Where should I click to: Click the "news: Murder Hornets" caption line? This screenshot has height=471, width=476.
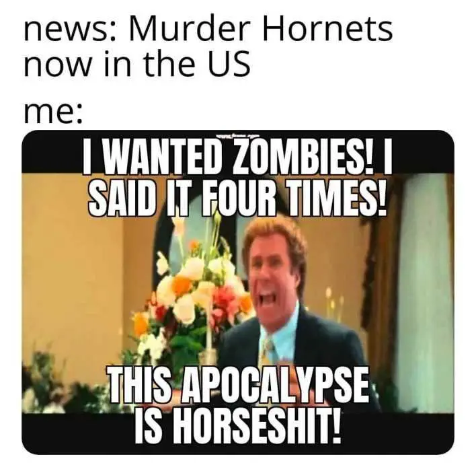(x=208, y=30)
